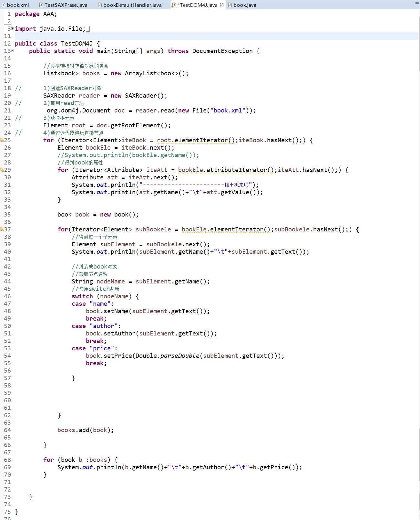420x520 pixels.
Task: Click 'att.getName()+"\t"+att.getValue()' println line
Action: pos(167,192)
